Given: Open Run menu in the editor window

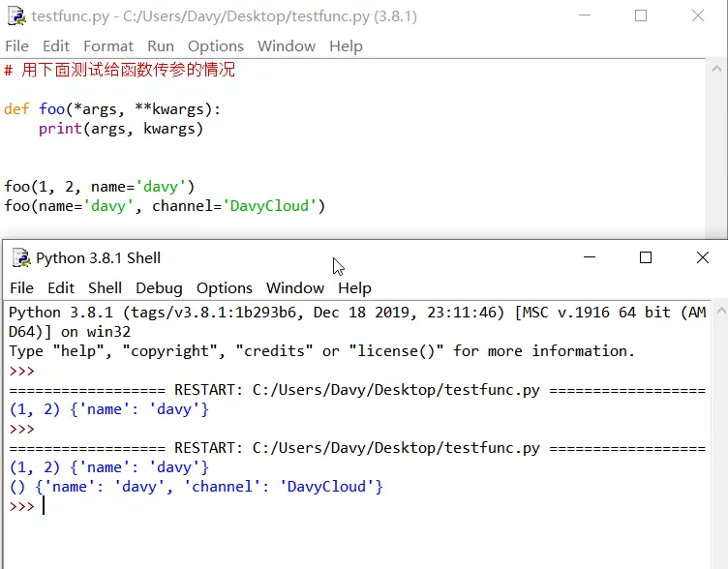Looking at the screenshot, I should click(161, 46).
